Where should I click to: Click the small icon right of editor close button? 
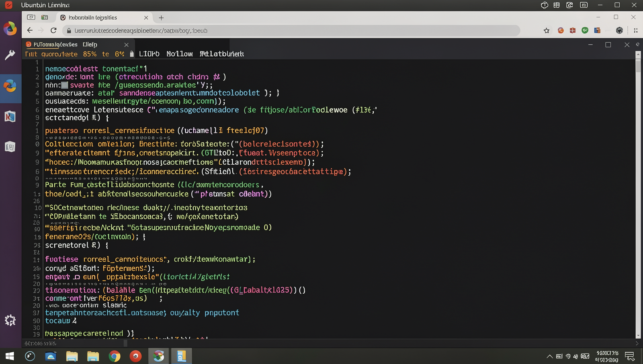637,44
